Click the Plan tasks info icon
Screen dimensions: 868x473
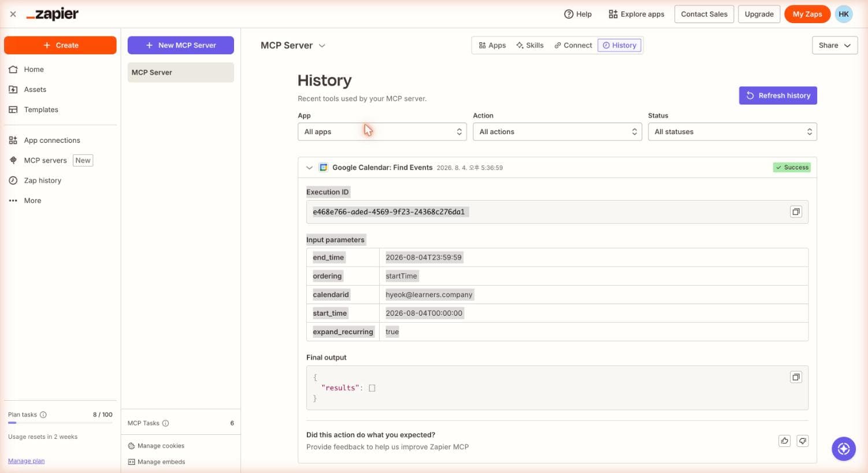(x=43, y=415)
